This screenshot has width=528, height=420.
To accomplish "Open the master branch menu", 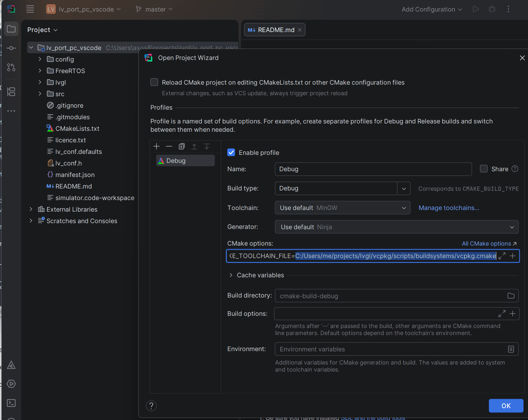I will click(154, 9).
